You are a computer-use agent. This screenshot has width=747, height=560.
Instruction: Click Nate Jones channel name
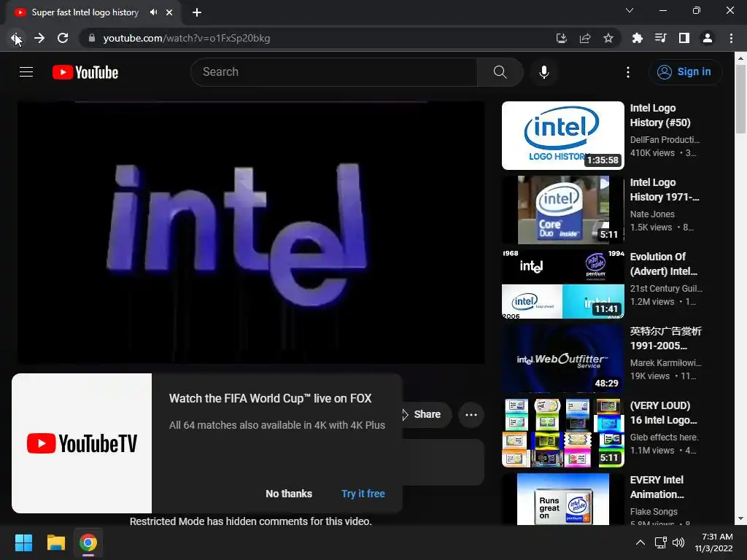652,214
